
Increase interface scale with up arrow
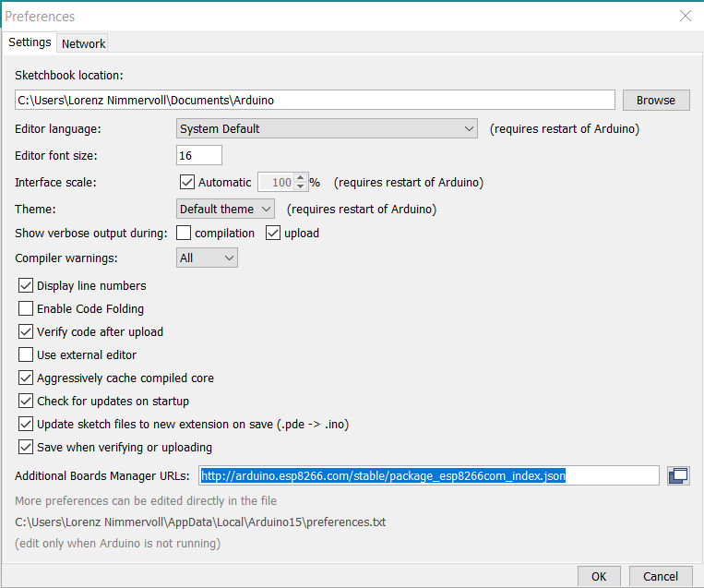coord(301,178)
